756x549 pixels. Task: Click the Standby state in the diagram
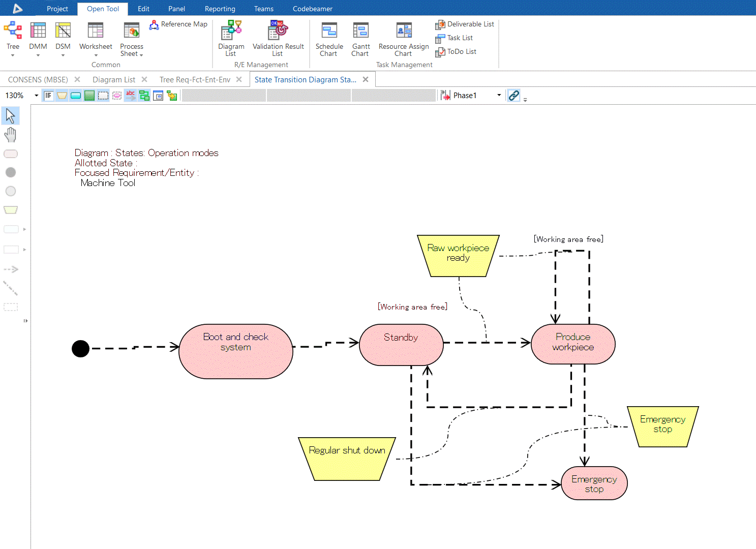click(x=401, y=345)
